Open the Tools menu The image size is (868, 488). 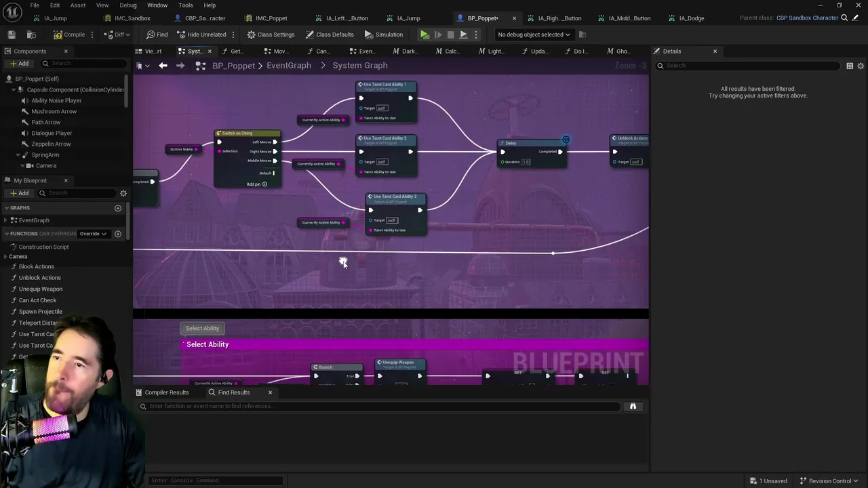[186, 5]
